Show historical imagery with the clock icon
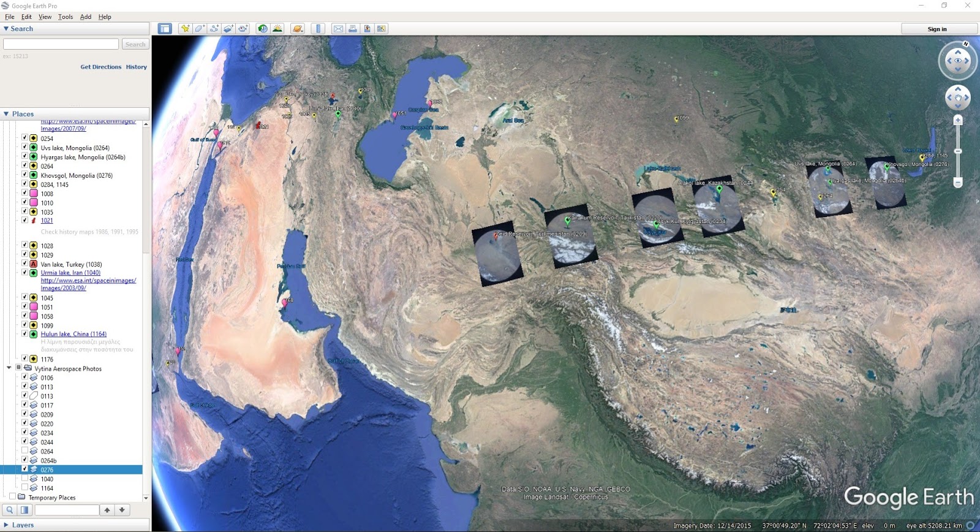 [263, 28]
